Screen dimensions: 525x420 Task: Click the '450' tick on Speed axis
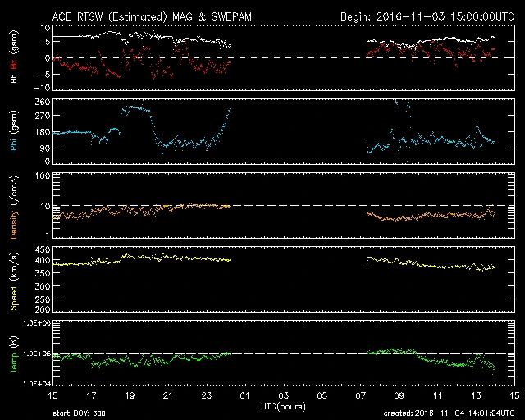(43, 250)
